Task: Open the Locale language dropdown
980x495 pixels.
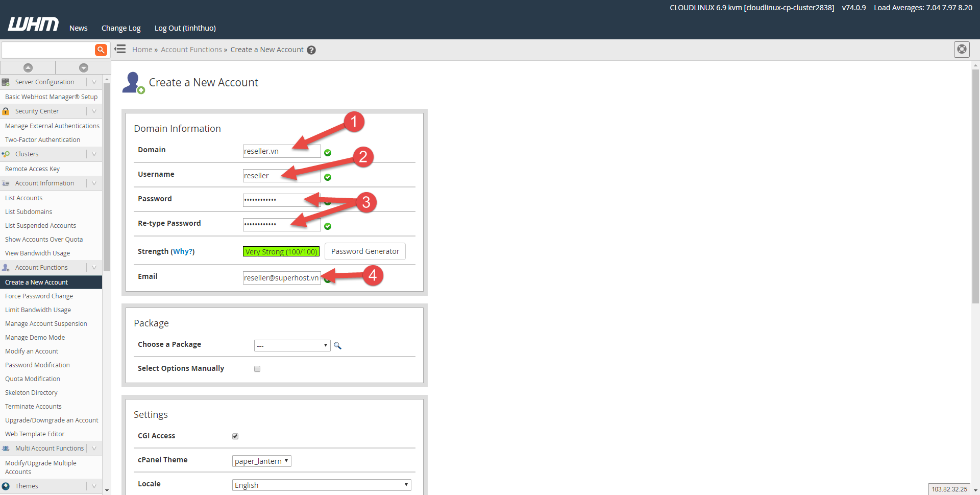Action: tap(321, 485)
